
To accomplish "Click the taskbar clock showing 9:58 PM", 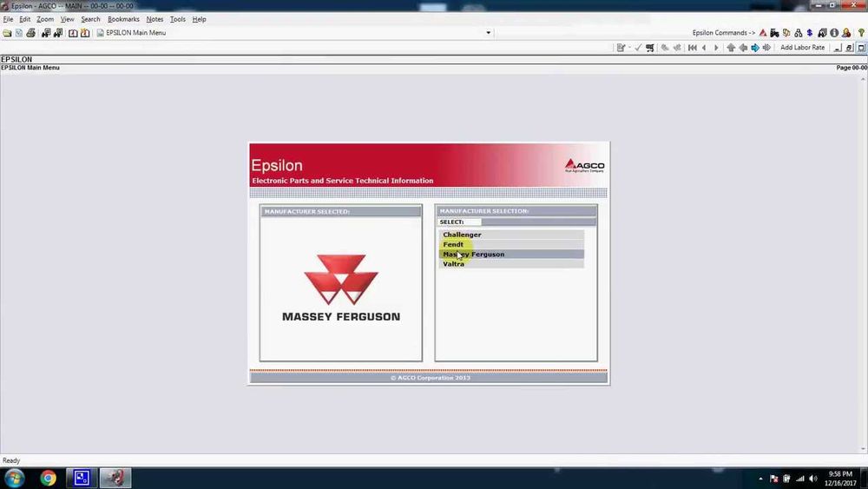I will (x=840, y=479).
